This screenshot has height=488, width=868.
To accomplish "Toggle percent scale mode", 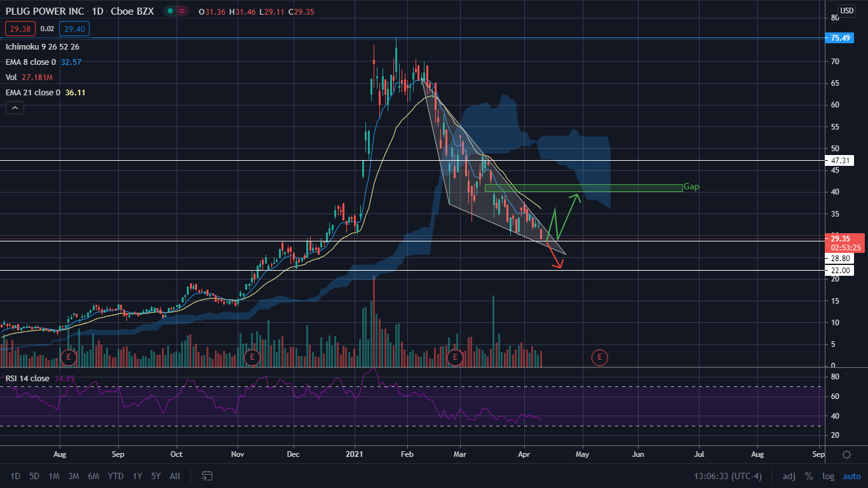I will [809, 476].
